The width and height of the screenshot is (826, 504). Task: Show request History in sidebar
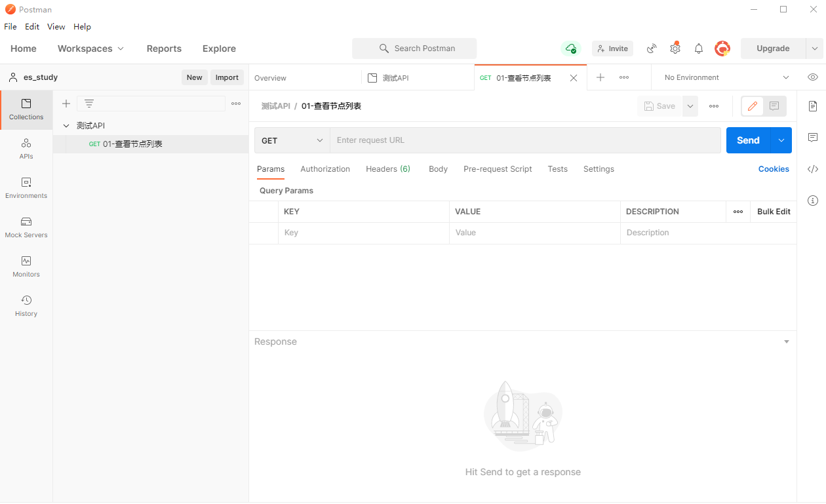[x=26, y=306]
